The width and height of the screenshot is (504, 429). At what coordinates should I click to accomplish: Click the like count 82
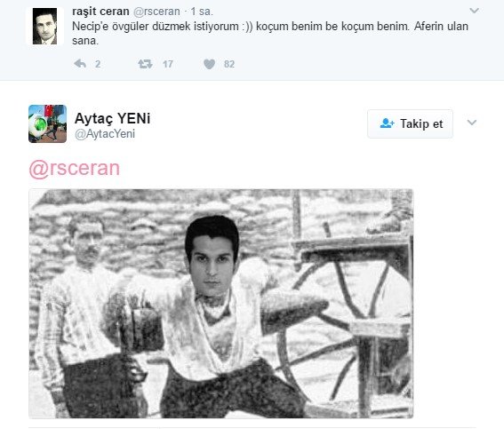[x=229, y=64]
